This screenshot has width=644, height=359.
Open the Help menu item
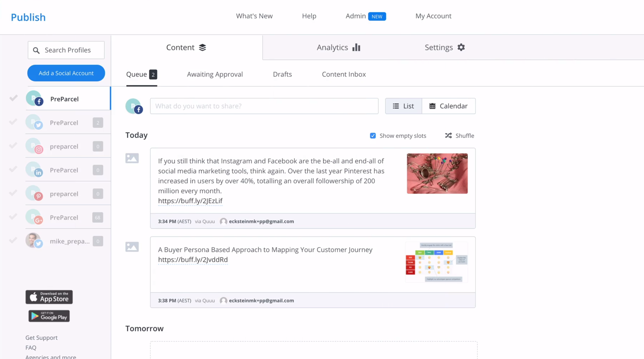point(309,16)
